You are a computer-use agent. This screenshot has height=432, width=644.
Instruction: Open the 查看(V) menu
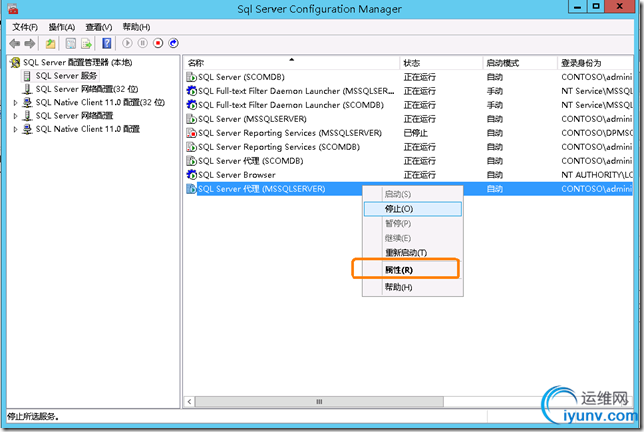99,27
